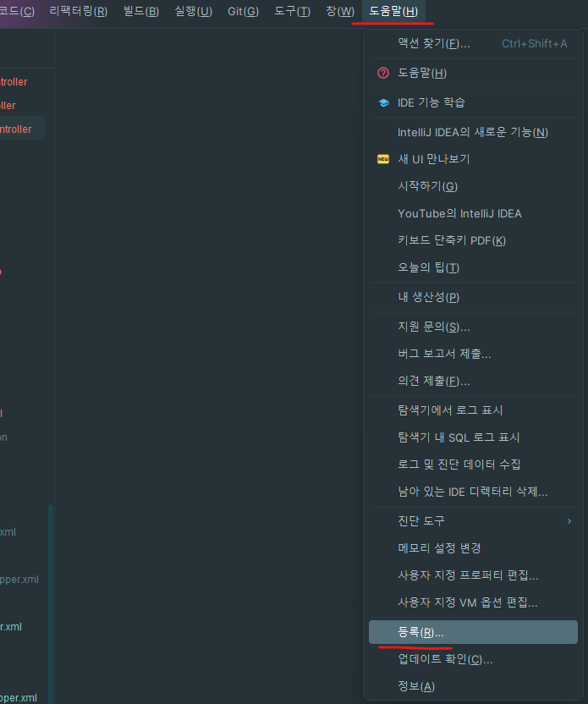Open the 빌드(B) menu
This screenshot has height=704, width=588.
click(141, 11)
